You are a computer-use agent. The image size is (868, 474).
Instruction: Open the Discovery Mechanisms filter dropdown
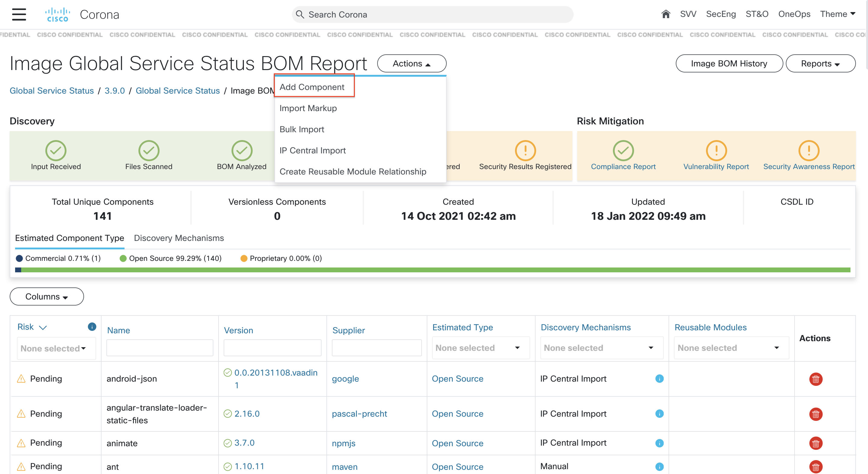tap(602, 348)
